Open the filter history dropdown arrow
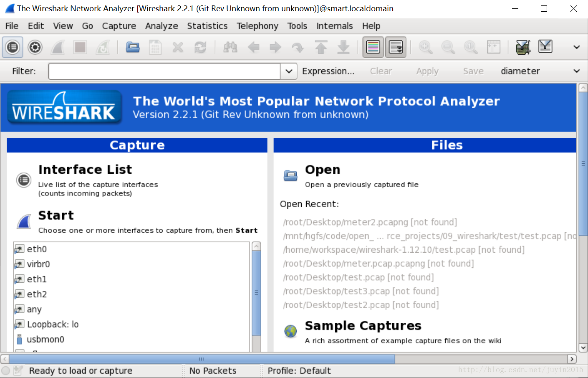This screenshot has height=378, width=588. (289, 71)
